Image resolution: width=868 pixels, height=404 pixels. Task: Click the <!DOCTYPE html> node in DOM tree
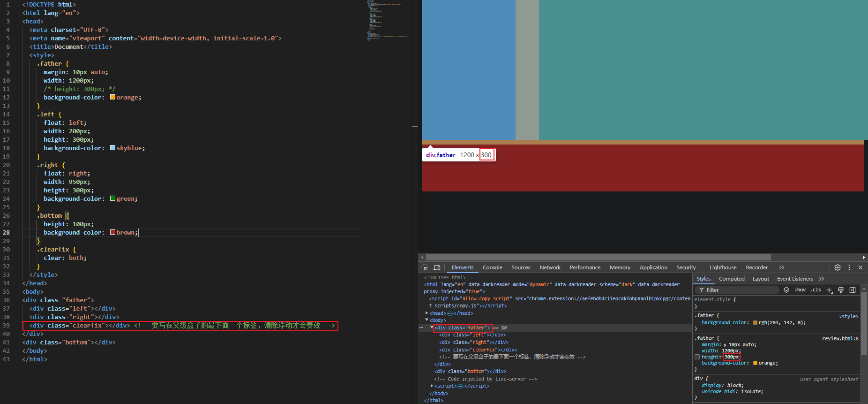(445, 277)
